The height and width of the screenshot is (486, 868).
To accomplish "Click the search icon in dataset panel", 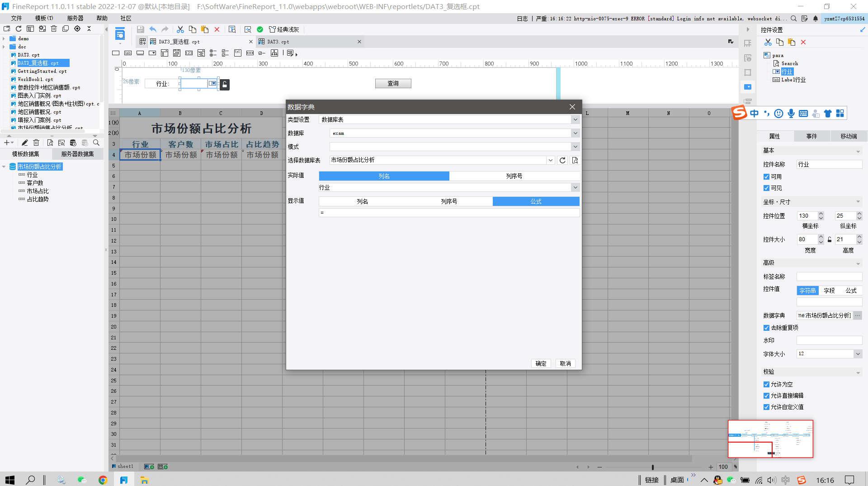I will pyautogui.click(x=96, y=143).
